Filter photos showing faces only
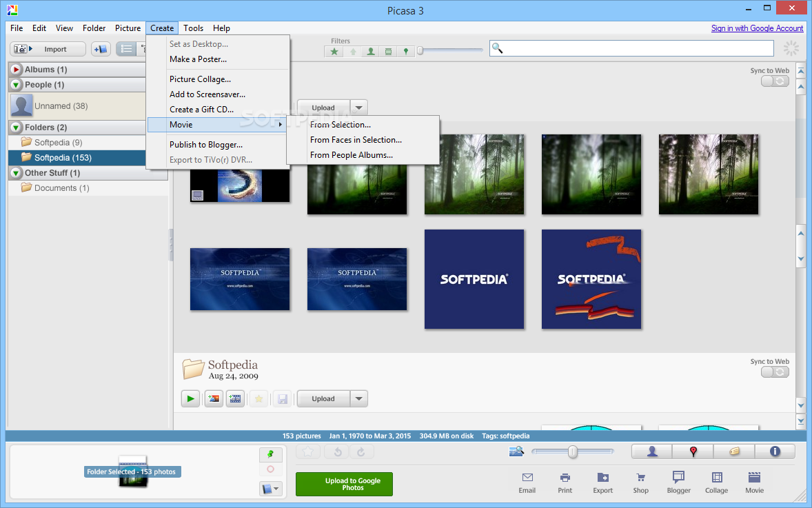Viewport: 812px width, 508px height. pyautogui.click(x=371, y=51)
